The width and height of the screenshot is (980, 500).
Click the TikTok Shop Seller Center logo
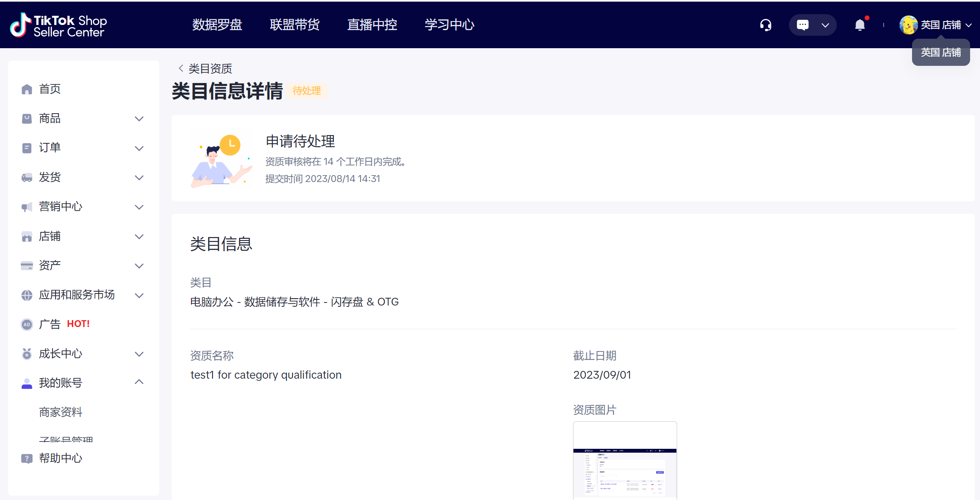coord(59,25)
